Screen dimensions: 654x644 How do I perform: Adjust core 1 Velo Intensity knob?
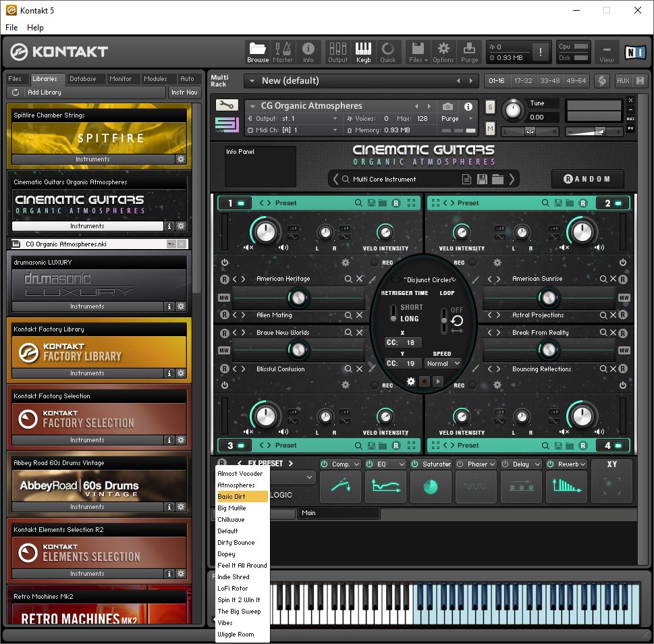click(x=385, y=232)
